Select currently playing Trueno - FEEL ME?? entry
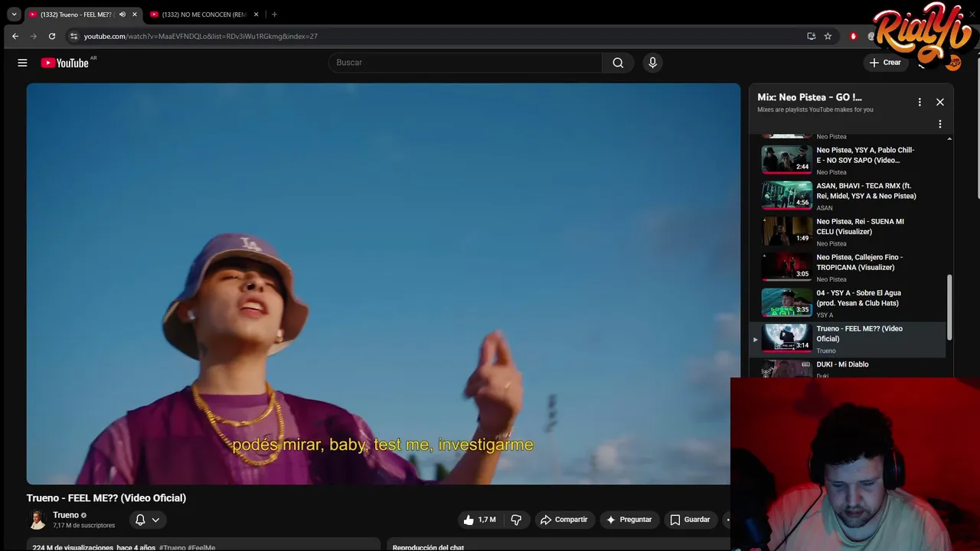The width and height of the screenshot is (980, 551). click(848, 339)
